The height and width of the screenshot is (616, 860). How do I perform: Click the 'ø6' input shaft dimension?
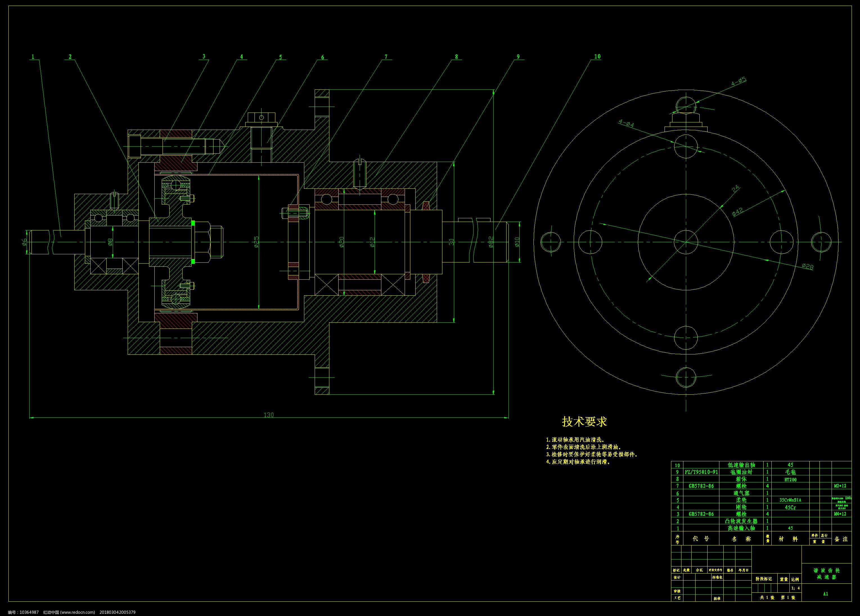click(25, 241)
